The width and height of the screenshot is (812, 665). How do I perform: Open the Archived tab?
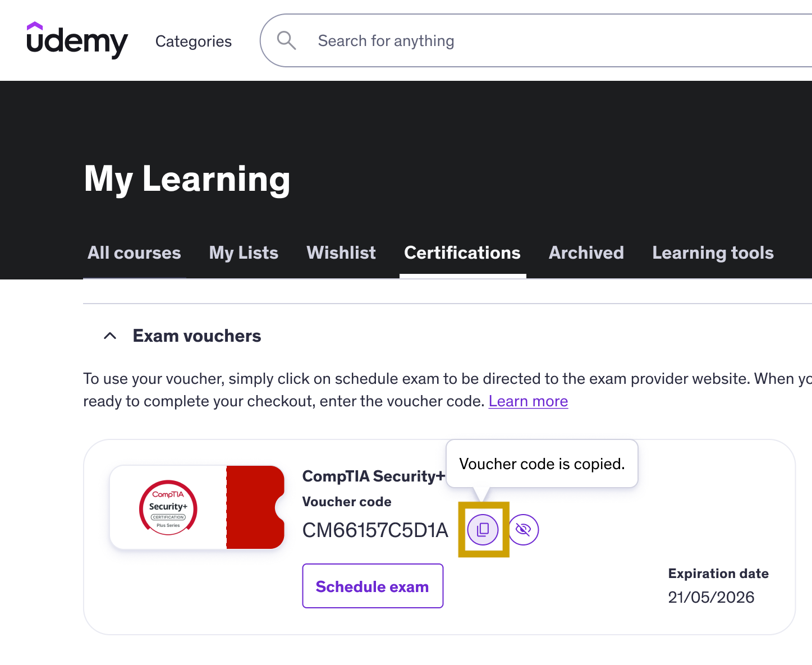[586, 253]
